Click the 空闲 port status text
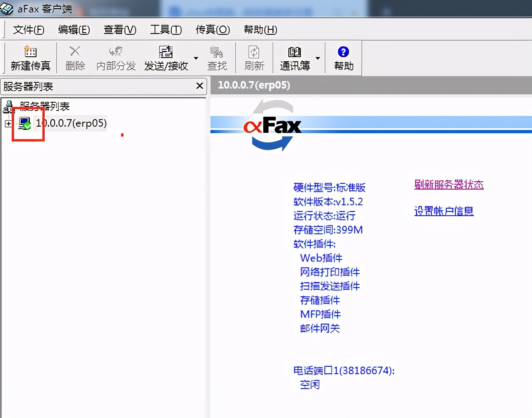Viewport: 532px width, 418px height. coord(310,384)
